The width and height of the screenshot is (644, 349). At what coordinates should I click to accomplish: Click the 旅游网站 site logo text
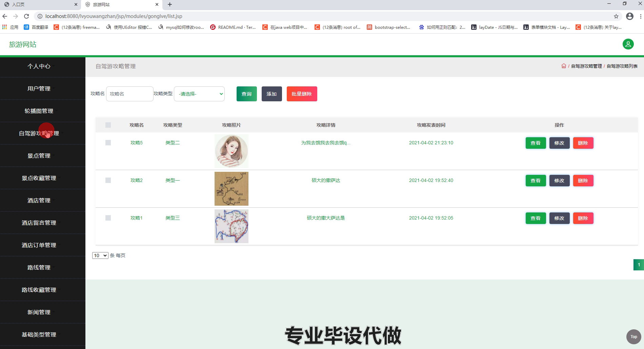(23, 44)
